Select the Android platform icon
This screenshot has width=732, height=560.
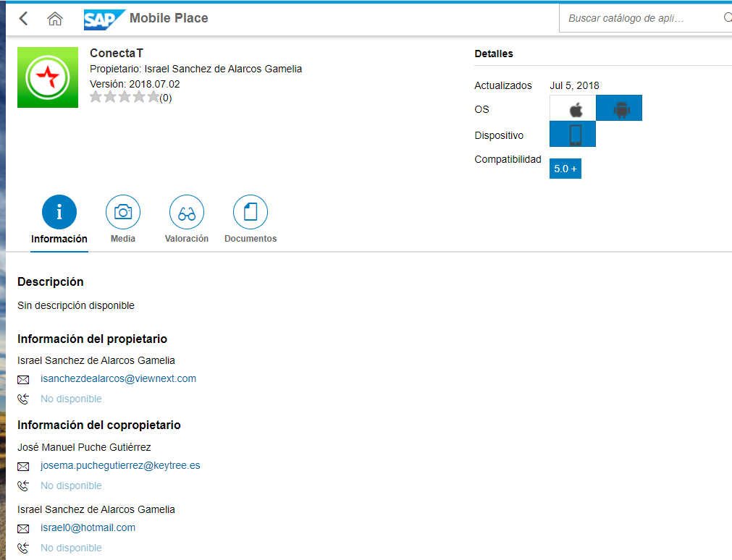click(x=619, y=109)
